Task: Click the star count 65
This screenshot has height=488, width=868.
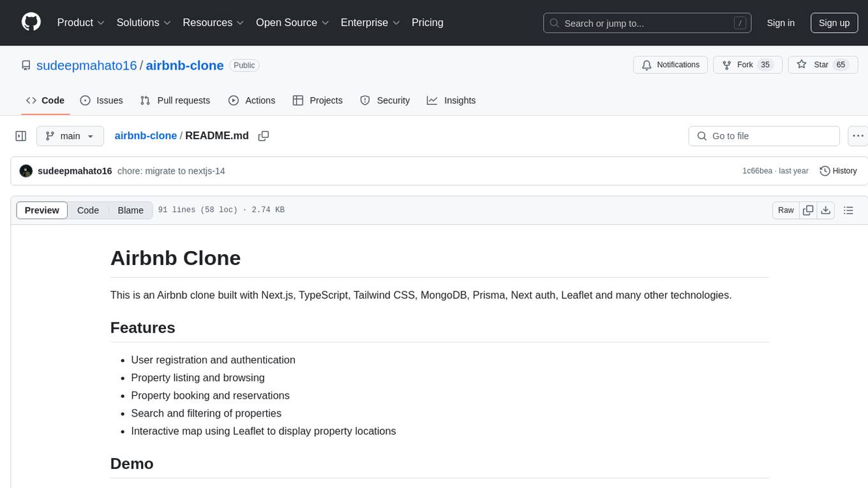Action: point(841,65)
